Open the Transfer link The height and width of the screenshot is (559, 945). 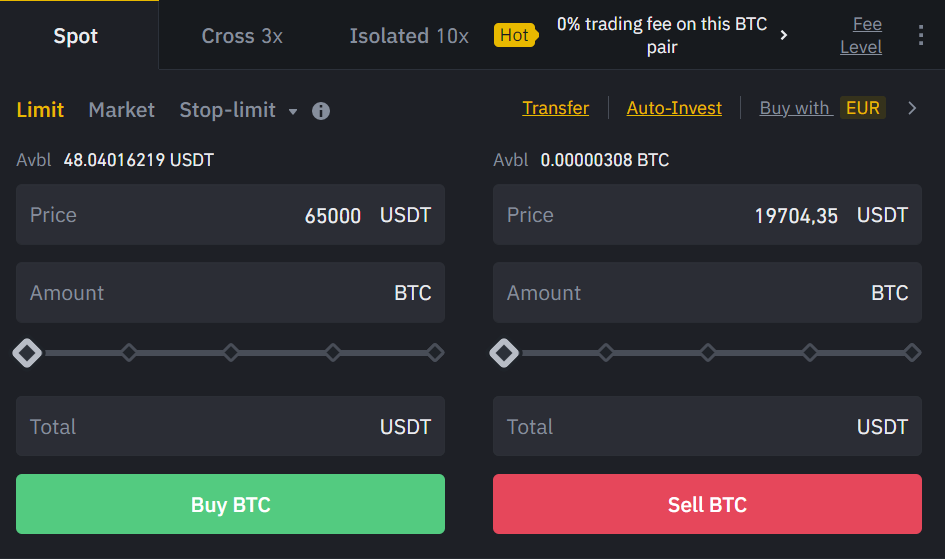[555, 108]
